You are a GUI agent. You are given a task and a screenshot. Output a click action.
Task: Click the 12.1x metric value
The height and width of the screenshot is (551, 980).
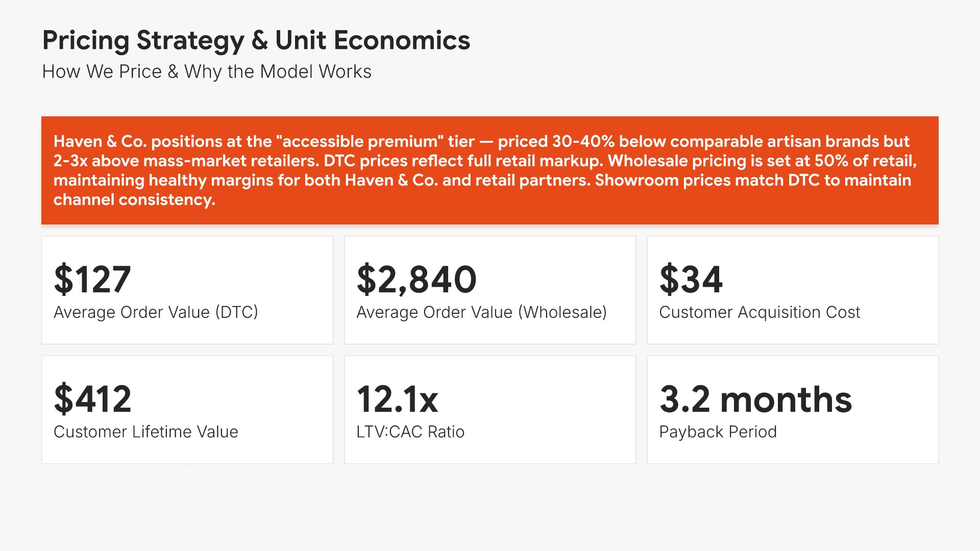click(397, 399)
